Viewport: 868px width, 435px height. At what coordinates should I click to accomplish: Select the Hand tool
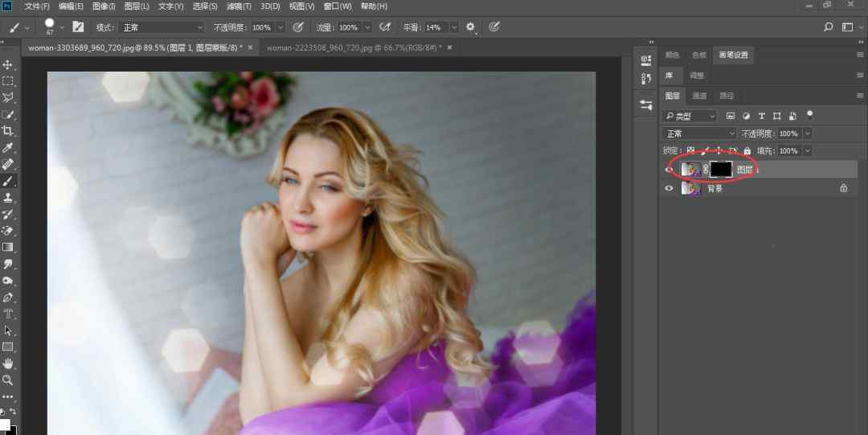click(x=8, y=364)
